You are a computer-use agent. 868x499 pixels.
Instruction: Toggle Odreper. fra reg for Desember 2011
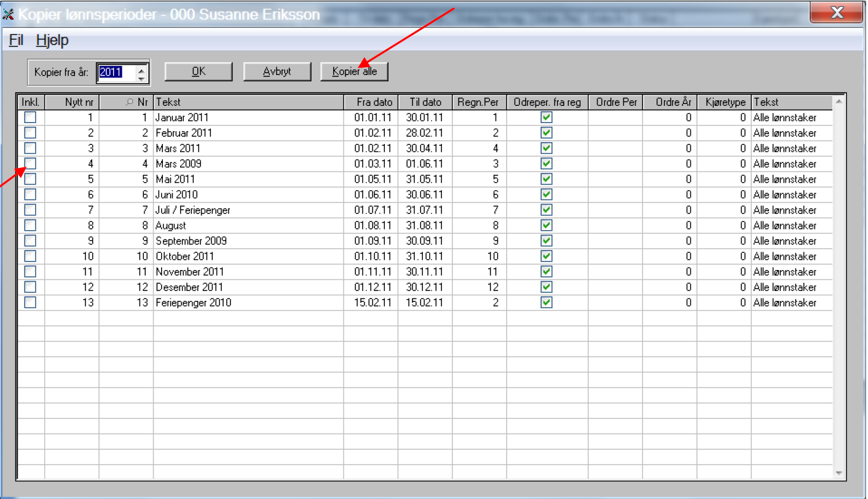[546, 287]
